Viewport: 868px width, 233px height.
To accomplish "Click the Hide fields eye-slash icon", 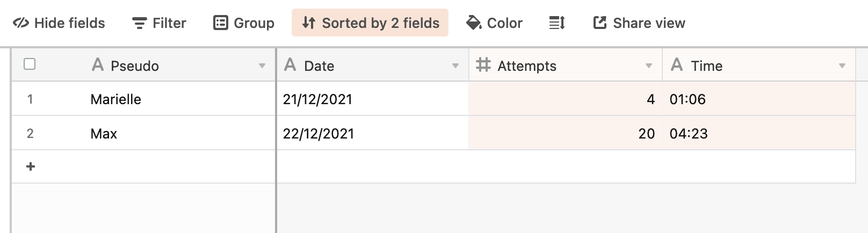I will click(x=21, y=23).
